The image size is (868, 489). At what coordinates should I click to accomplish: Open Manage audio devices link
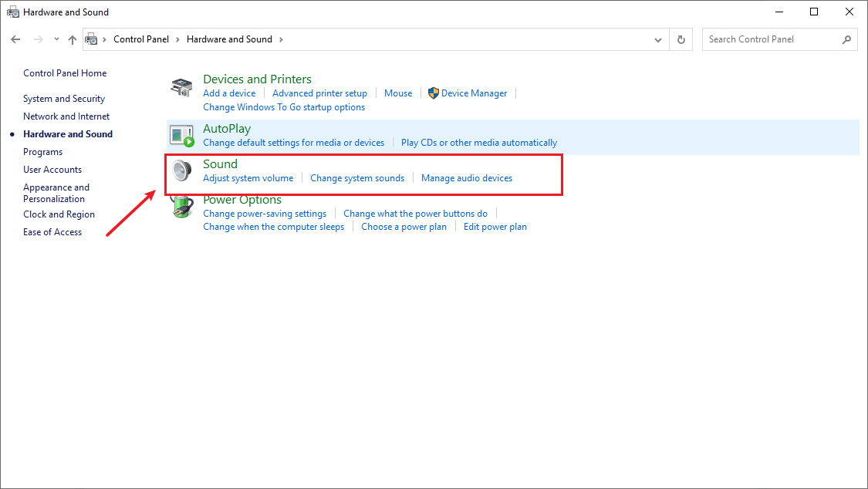pyautogui.click(x=467, y=178)
